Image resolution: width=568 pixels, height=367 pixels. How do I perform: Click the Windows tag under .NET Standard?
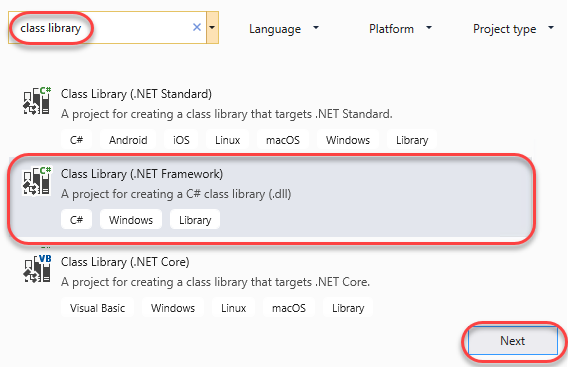tap(348, 140)
